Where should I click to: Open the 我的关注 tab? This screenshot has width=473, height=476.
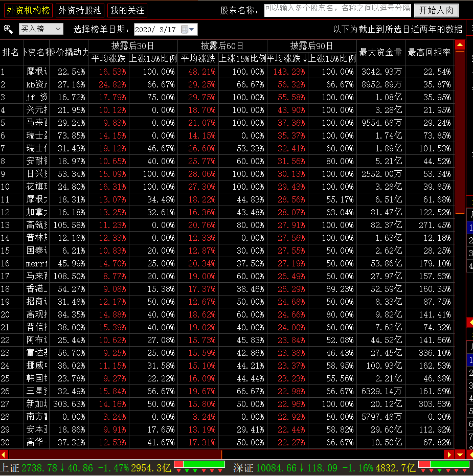127,10
